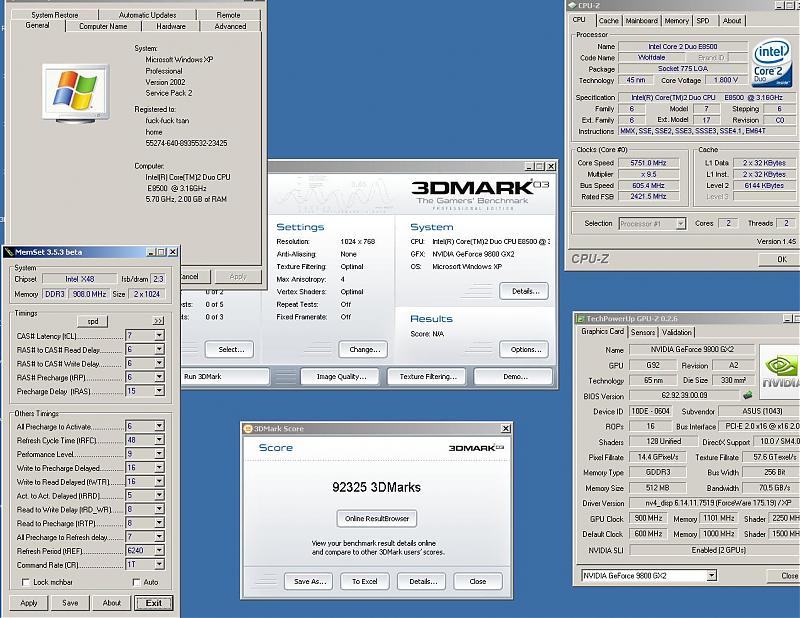The image size is (800, 618).
Task: Click Save As... in 3DMark Score dialog
Action: pyautogui.click(x=309, y=581)
